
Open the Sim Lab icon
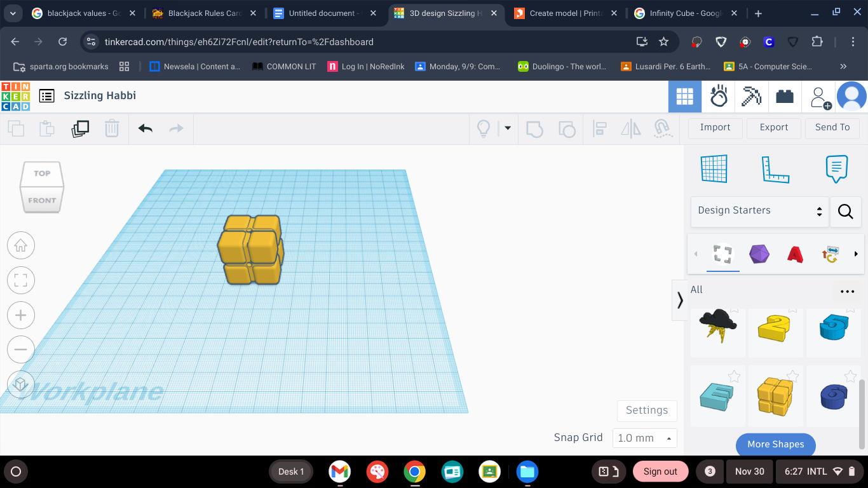[719, 97]
